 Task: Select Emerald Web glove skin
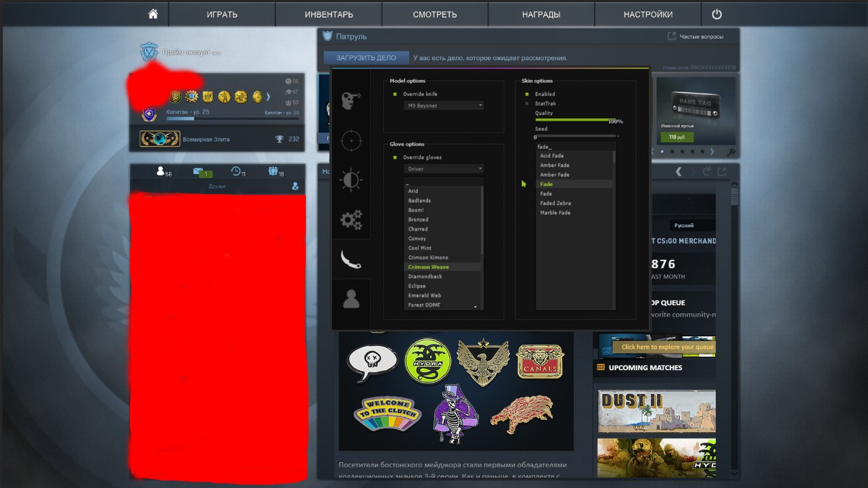(442, 296)
